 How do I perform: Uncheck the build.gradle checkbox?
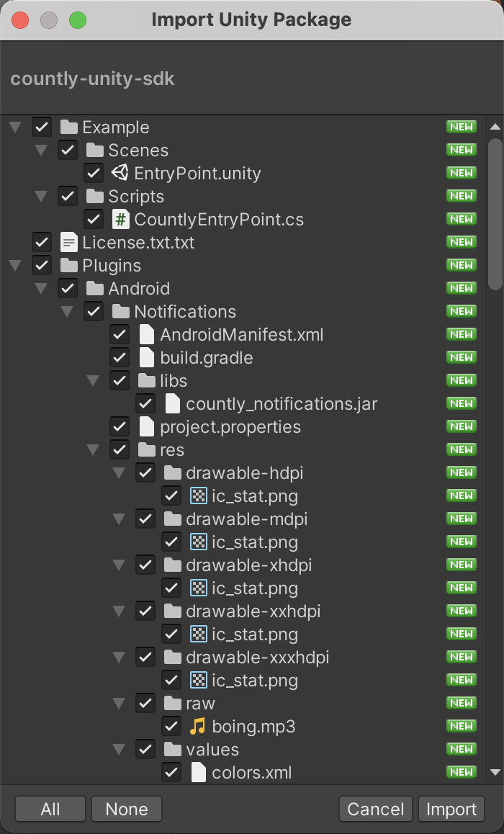coord(120,357)
